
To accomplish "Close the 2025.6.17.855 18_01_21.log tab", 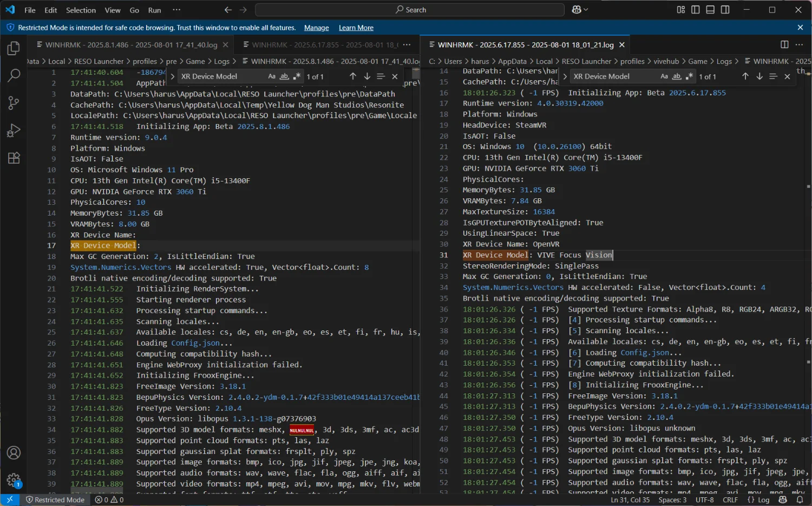I will coord(622,45).
